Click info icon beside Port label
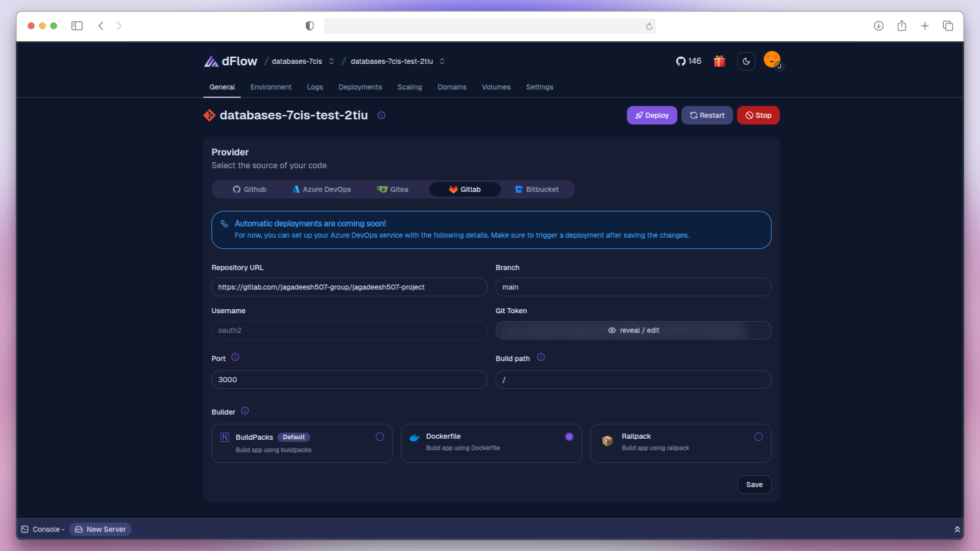The height and width of the screenshot is (551, 980). pyautogui.click(x=235, y=358)
